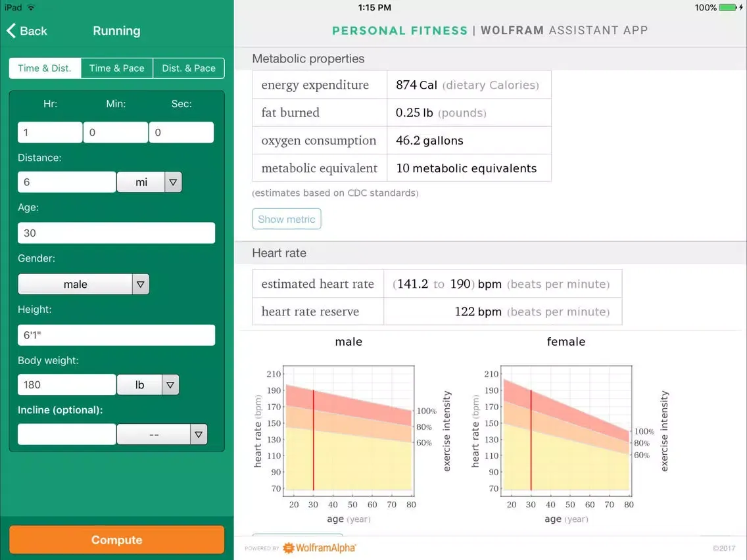Click the Running title in the header
This screenshot has height=560, width=747.
117,30
